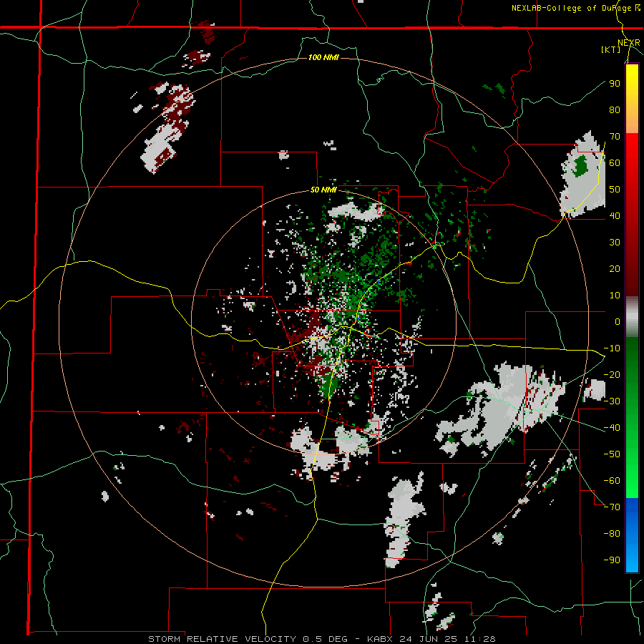The height and width of the screenshot is (644, 644).
Task: Click the -70 scale value
Action: pyautogui.click(x=612, y=507)
